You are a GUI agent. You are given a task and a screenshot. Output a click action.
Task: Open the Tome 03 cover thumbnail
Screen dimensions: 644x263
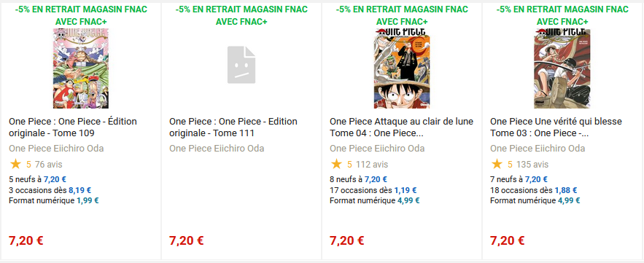tap(562, 68)
